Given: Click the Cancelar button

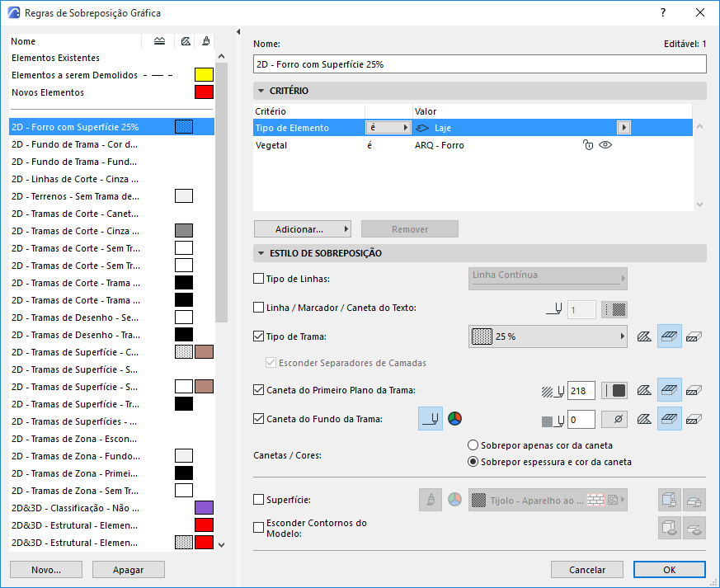Looking at the screenshot, I should pyautogui.click(x=587, y=570).
